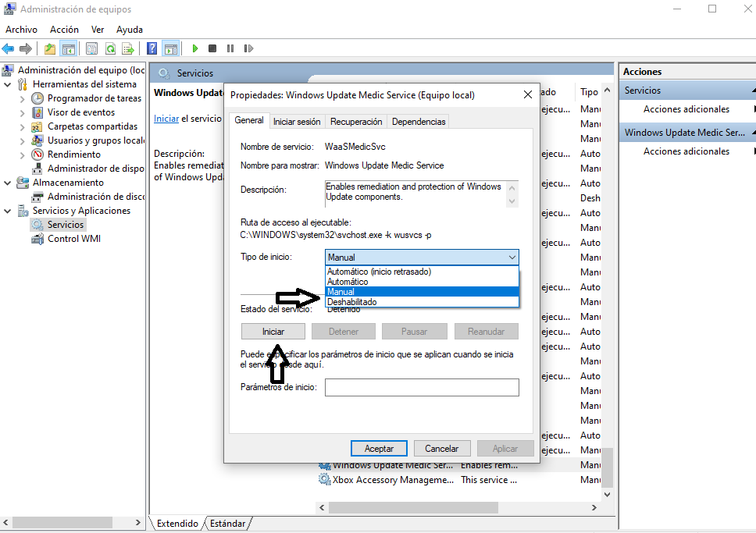Click the Tipo column header

(x=589, y=91)
